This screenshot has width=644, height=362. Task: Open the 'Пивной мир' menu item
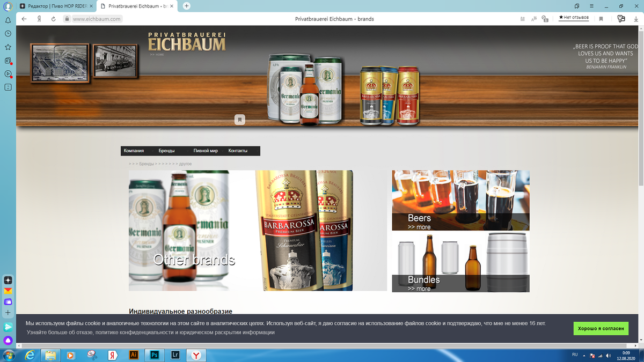pyautogui.click(x=206, y=151)
